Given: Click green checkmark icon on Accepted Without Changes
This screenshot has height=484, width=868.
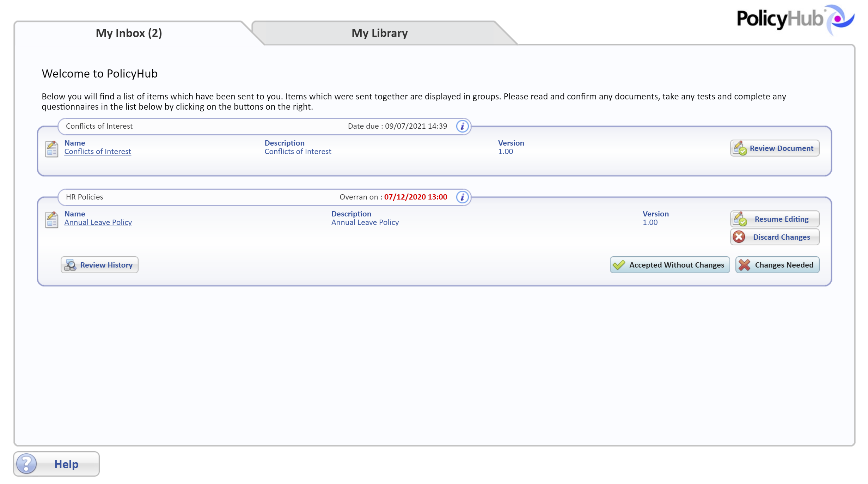Looking at the screenshot, I should pyautogui.click(x=619, y=265).
